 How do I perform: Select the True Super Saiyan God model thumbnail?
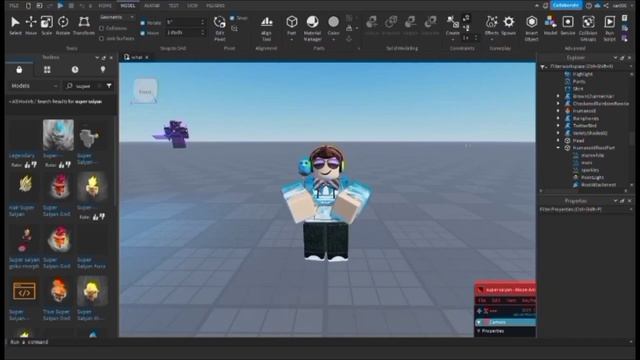click(58, 291)
